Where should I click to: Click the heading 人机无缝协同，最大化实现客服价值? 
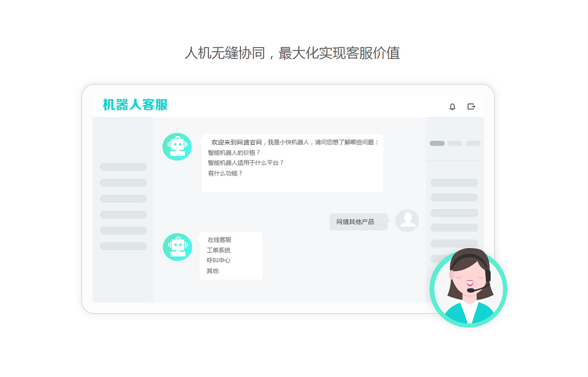[292, 53]
